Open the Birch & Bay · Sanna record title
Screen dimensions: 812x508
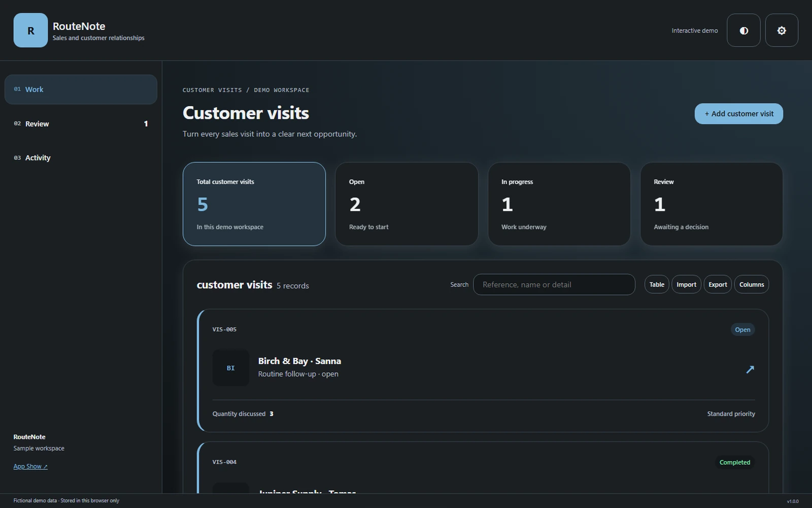[x=299, y=361]
